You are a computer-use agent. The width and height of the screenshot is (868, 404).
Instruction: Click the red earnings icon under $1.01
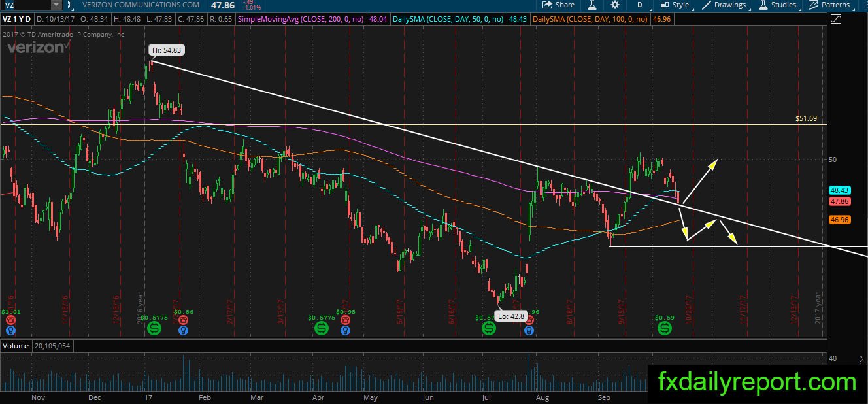(11, 321)
